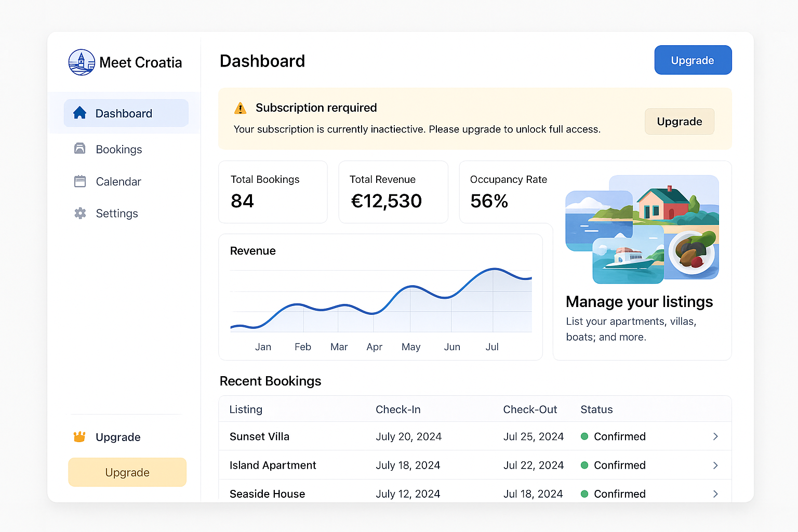The height and width of the screenshot is (532, 798).
Task: Click the Meet Croatia logo icon
Action: coord(82,62)
